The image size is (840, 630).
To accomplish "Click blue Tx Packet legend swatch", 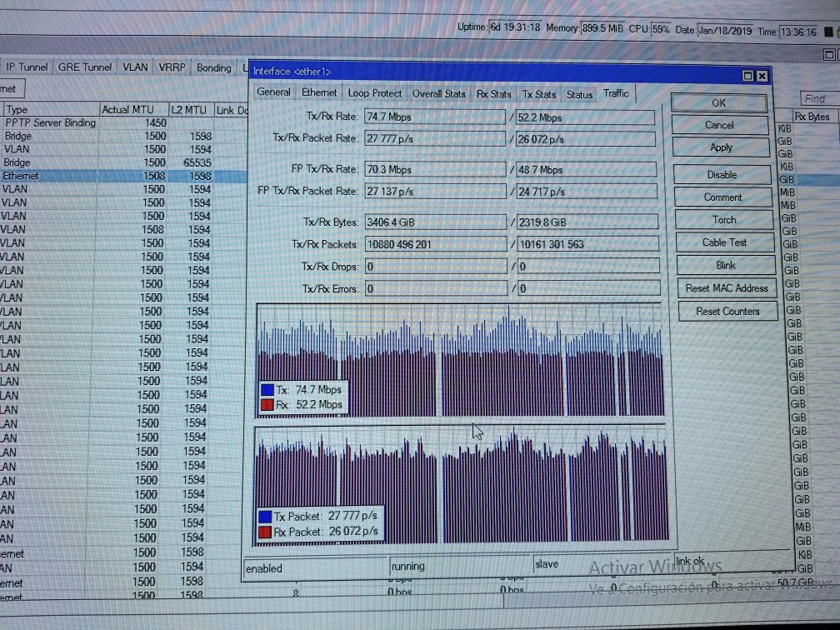I will pos(265,517).
